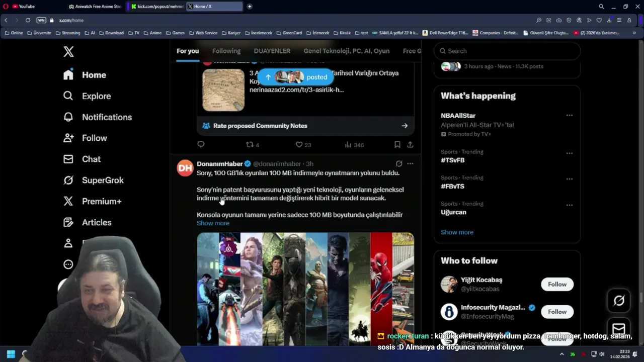Viewport: 644px width, 362px height.
Task: Open the Uğurcan trending topic
Action: (453, 212)
